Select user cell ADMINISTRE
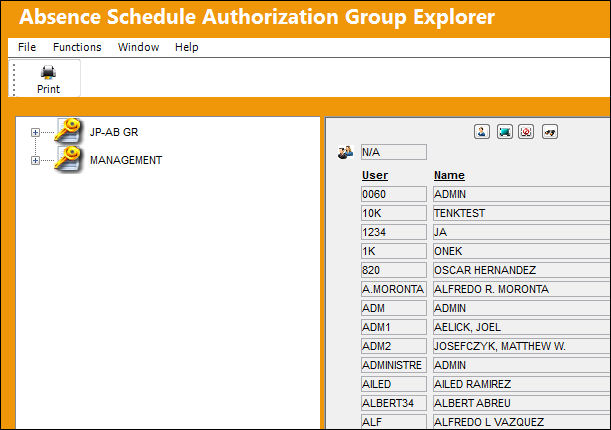Viewport: 611px width, 430px height. click(394, 365)
